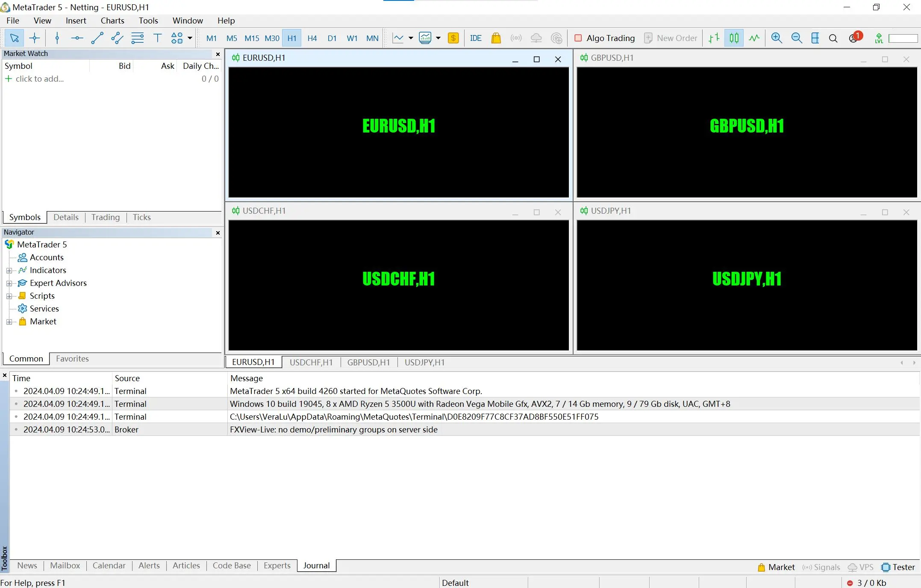Open the shapes objects tool

(177, 38)
